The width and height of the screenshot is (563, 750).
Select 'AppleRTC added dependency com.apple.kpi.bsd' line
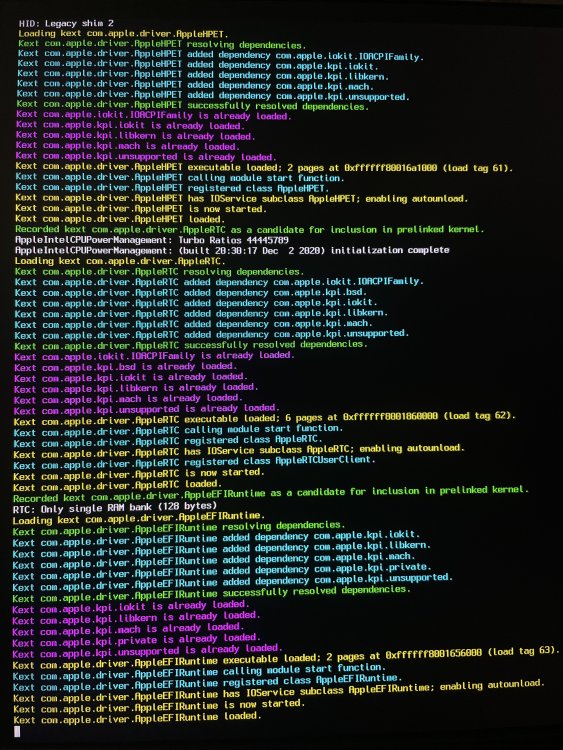190,292
